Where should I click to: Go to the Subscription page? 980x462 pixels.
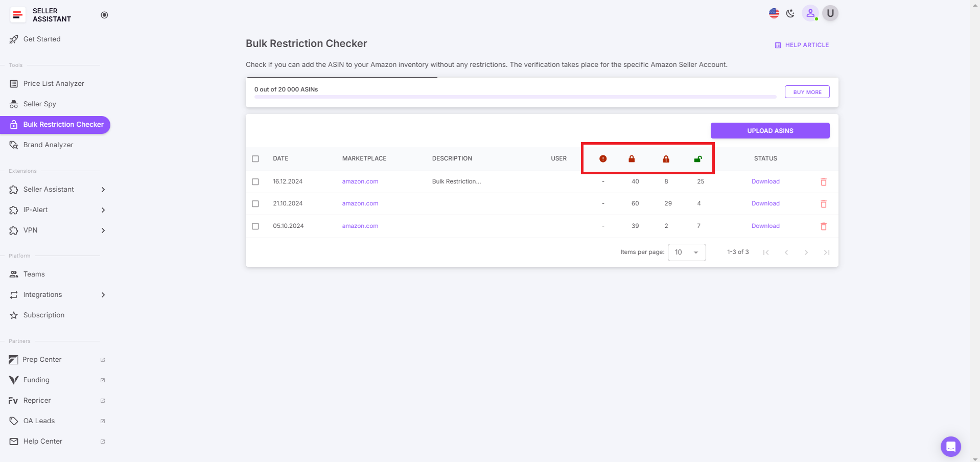(x=44, y=315)
